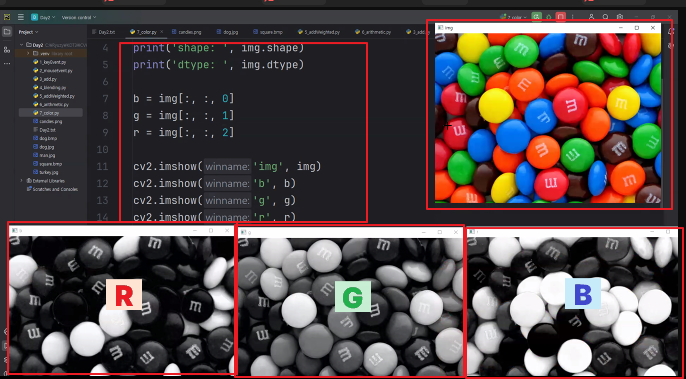Open the Code With Me user icon
686x379 pixels.
click(592, 17)
